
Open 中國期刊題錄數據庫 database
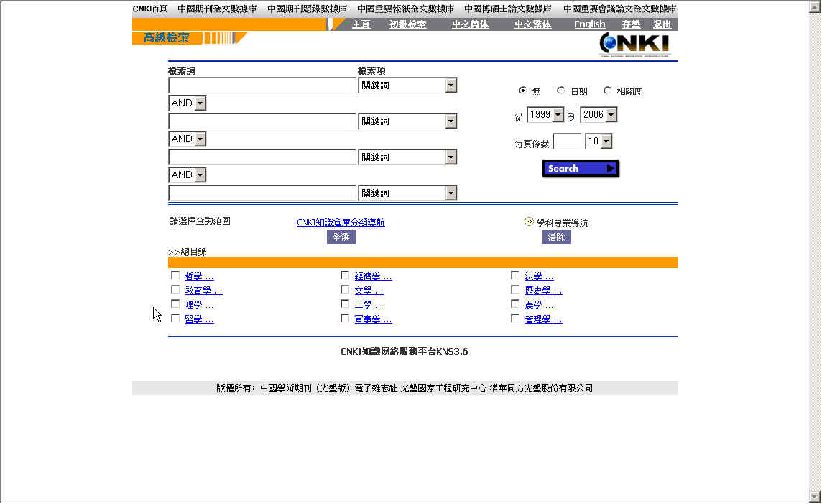(308, 9)
